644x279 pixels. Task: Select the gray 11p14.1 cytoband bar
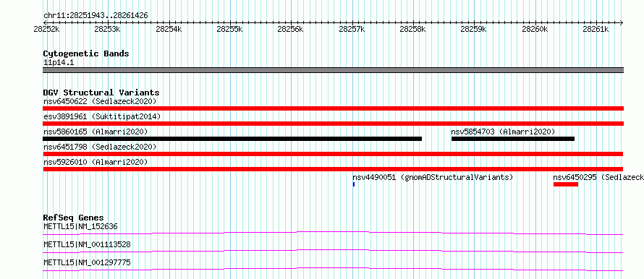point(333,70)
